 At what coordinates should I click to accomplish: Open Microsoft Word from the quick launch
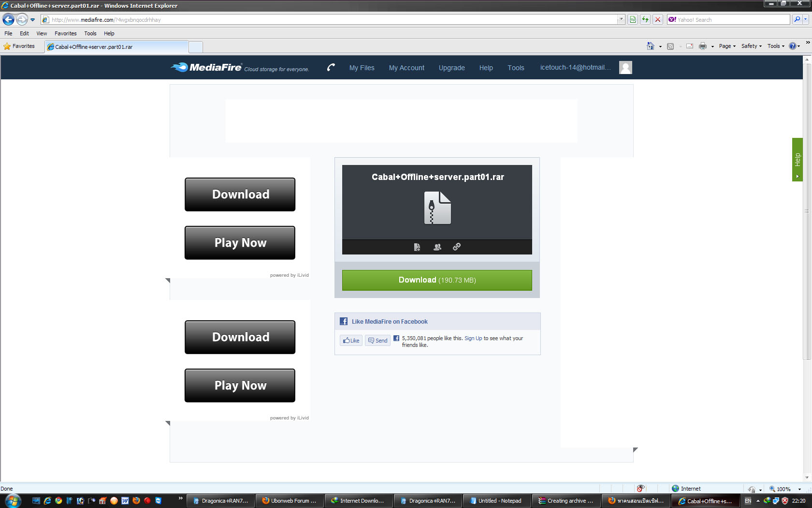[125, 501]
